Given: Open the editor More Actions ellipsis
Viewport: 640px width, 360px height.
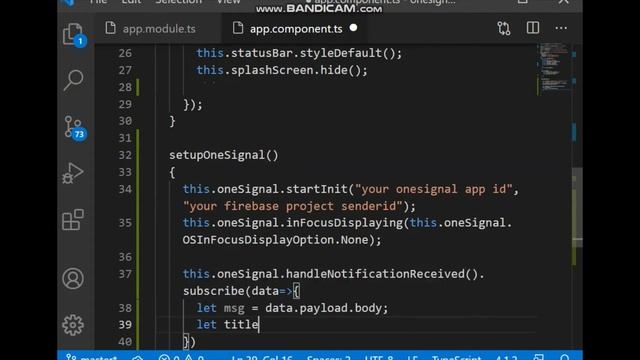Looking at the screenshot, I should (x=561, y=28).
